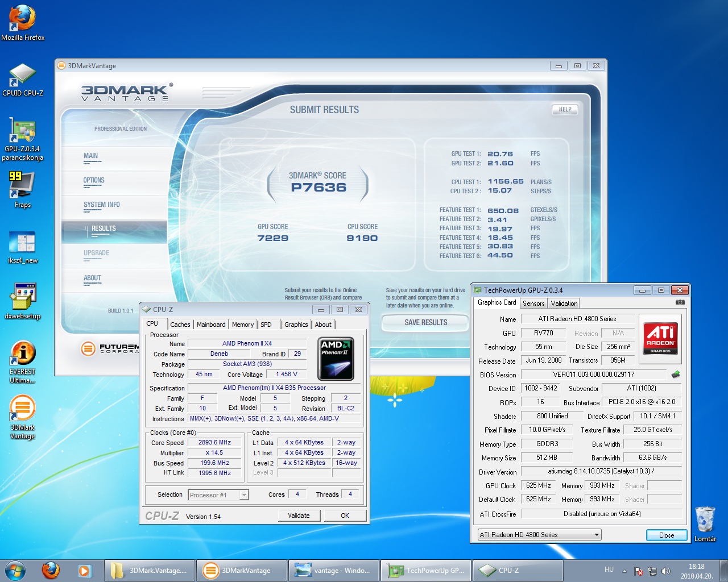The width and height of the screenshot is (728, 582).
Task: Click the ATI CrossFire status field
Action: 602,514
